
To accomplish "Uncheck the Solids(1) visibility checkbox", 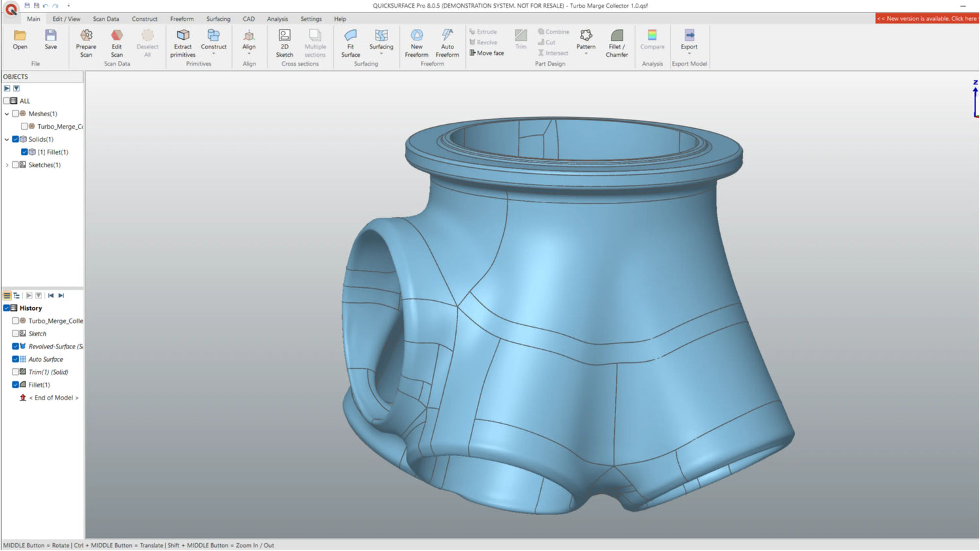I will click(16, 139).
